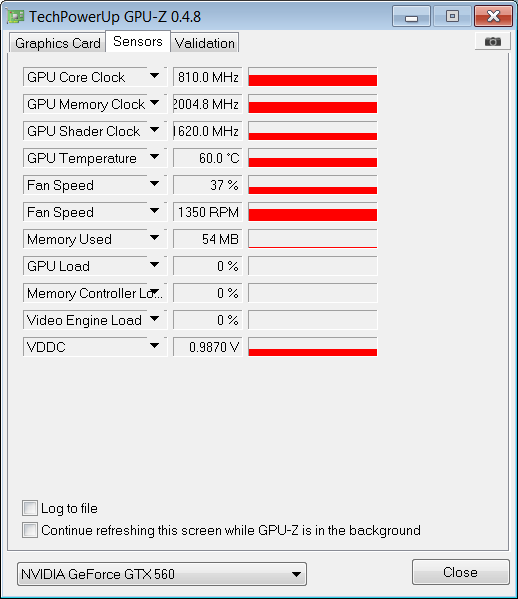518x599 pixels.
Task: Minimize the GPU-Z window
Action: [411, 16]
